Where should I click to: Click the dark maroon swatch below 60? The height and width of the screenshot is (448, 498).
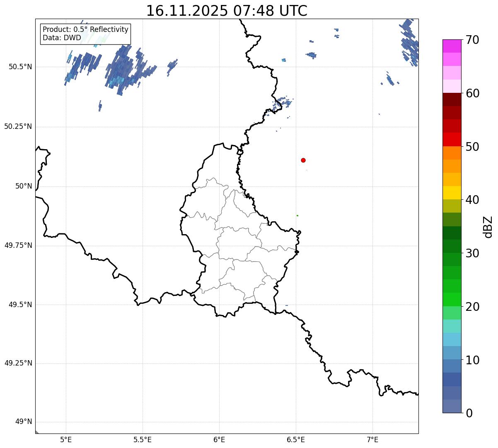click(452, 99)
